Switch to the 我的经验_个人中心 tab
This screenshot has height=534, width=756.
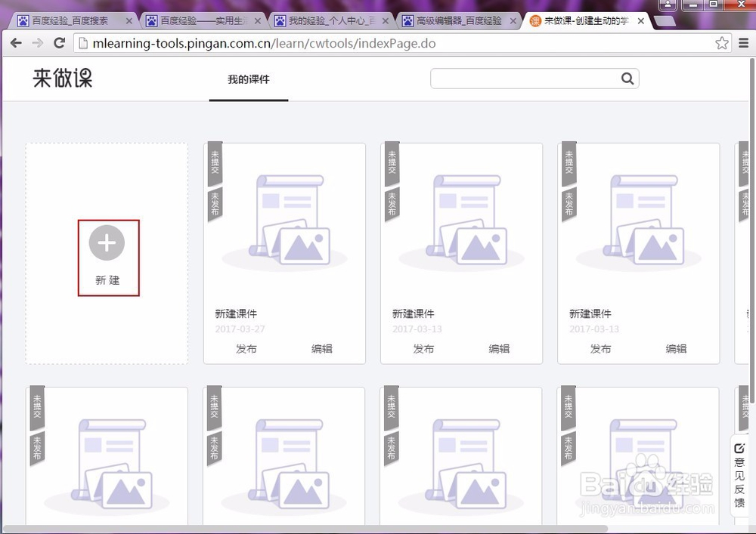(x=330, y=21)
